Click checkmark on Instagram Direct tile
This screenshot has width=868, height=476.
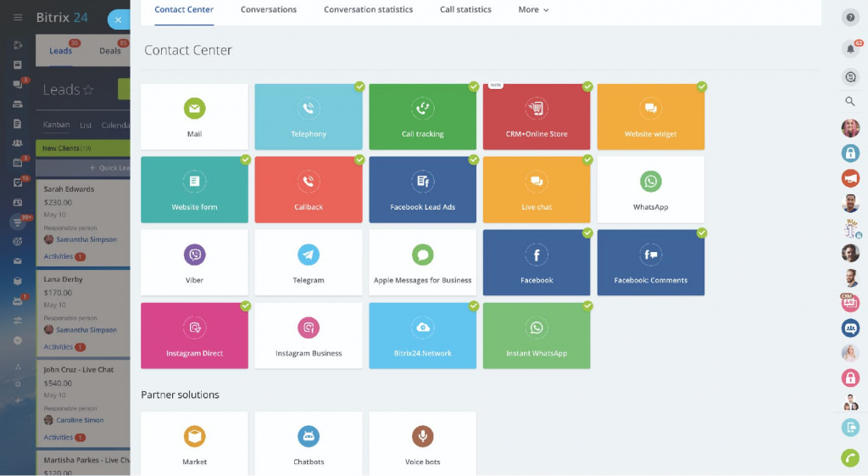pos(246,305)
